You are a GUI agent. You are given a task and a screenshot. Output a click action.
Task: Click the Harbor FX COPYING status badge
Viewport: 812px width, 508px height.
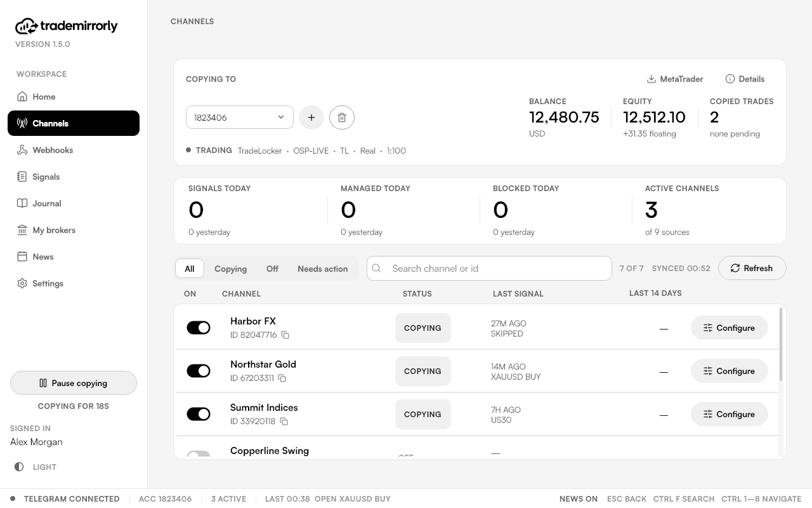coord(423,328)
